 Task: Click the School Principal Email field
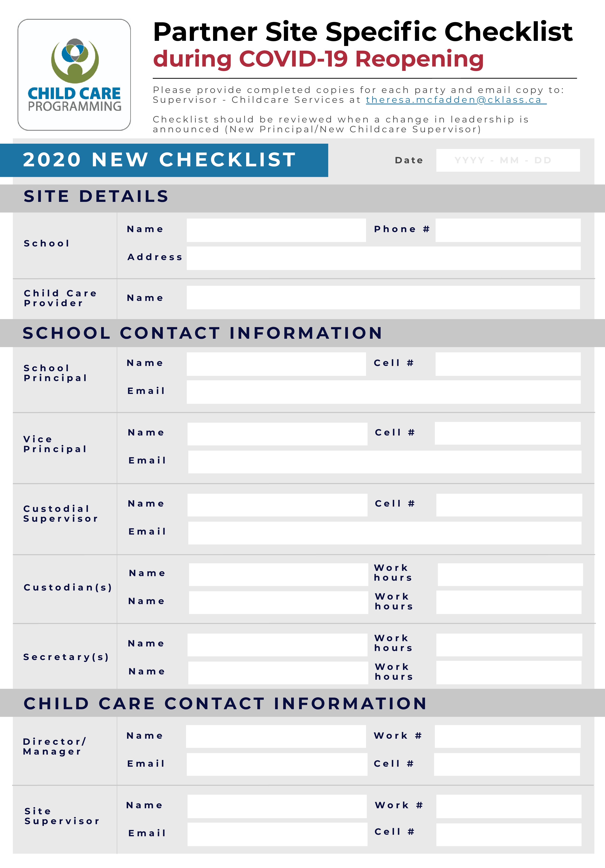[x=383, y=392]
